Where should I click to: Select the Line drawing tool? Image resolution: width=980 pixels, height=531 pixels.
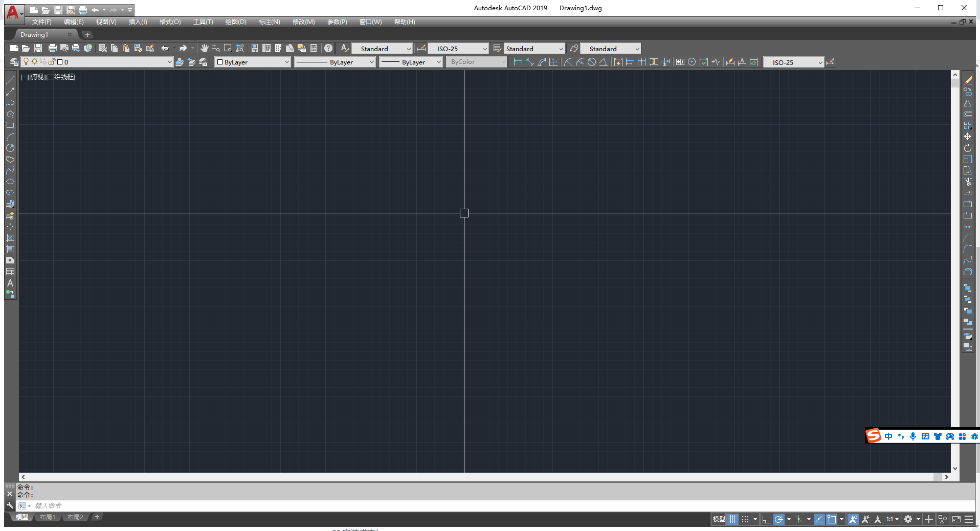pos(10,80)
